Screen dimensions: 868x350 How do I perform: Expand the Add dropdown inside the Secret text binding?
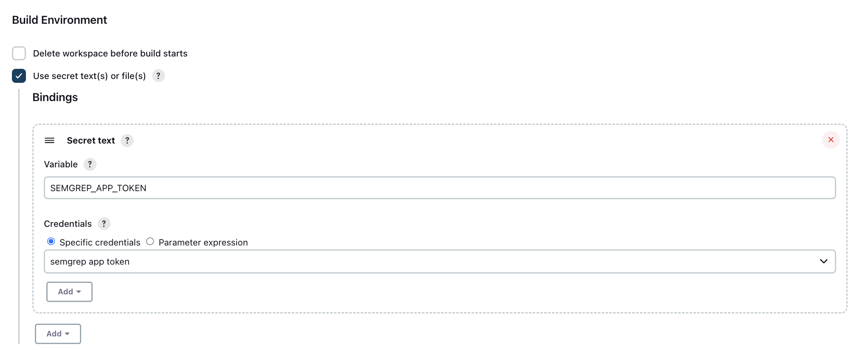pyautogui.click(x=69, y=291)
